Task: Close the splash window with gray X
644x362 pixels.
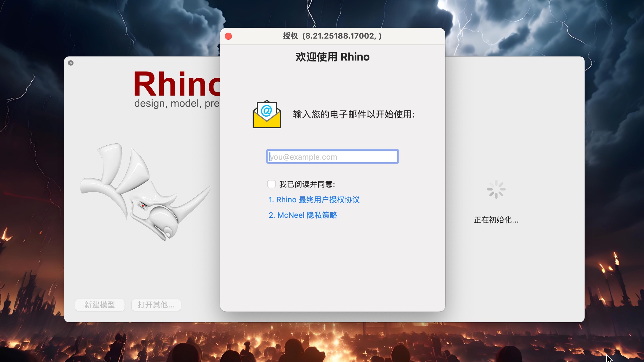Action: [71, 63]
